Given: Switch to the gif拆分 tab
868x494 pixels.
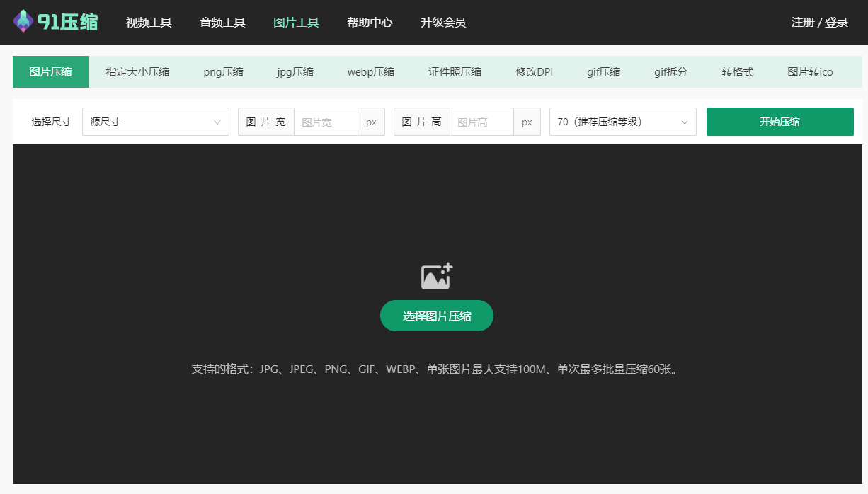Looking at the screenshot, I should 670,72.
